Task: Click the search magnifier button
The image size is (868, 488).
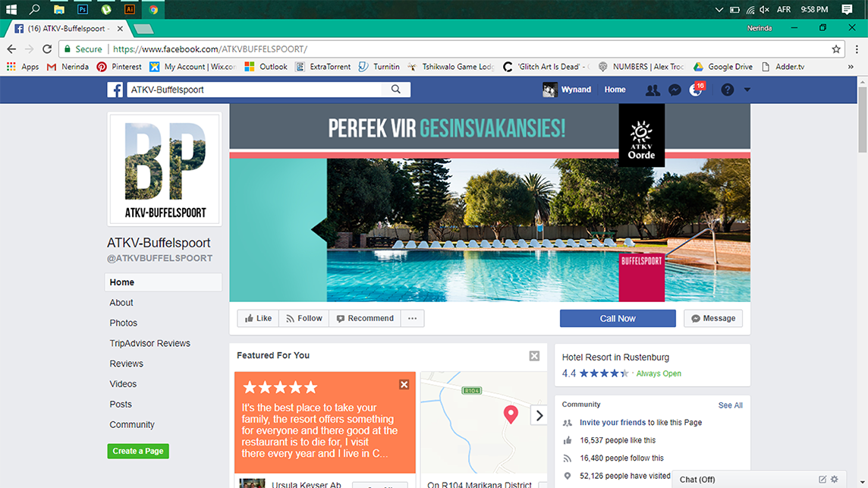Action: tap(396, 90)
